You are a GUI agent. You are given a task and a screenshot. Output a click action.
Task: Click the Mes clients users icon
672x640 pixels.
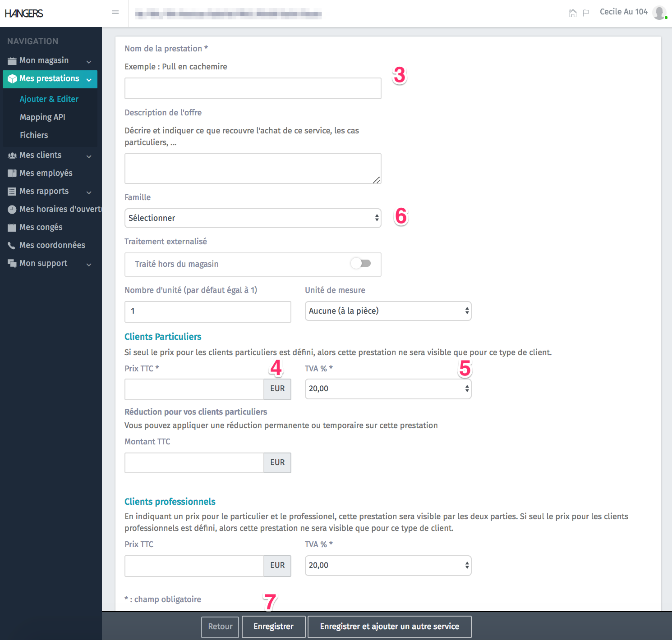(x=11, y=155)
